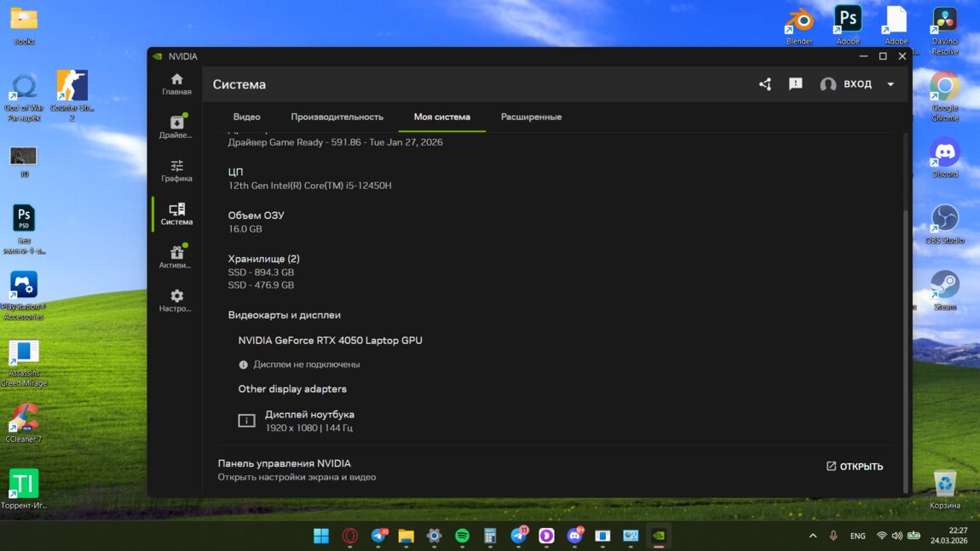Open the Расширенные tab

click(531, 117)
